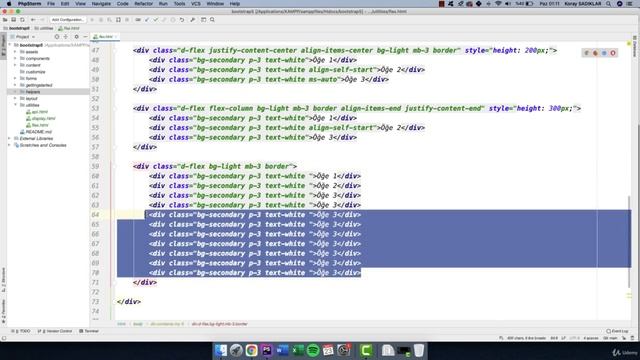Open Word from the dock
640x360 pixels.
282,350
